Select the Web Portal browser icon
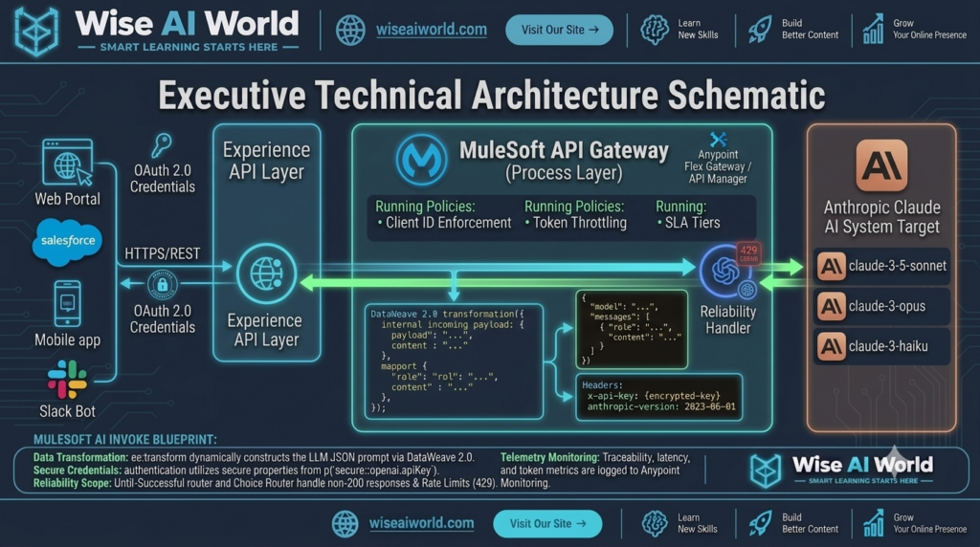This screenshot has height=547, width=980. [68, 162]
